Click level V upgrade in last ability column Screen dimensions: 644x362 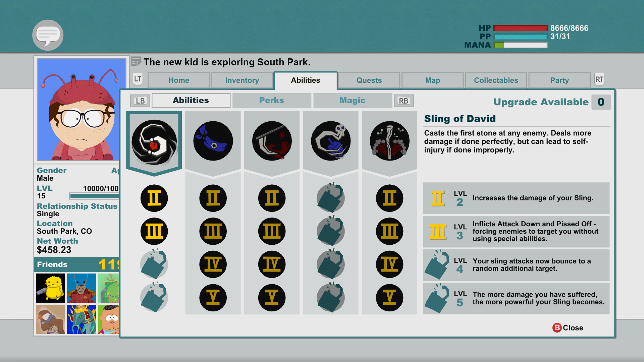[390, 298]
